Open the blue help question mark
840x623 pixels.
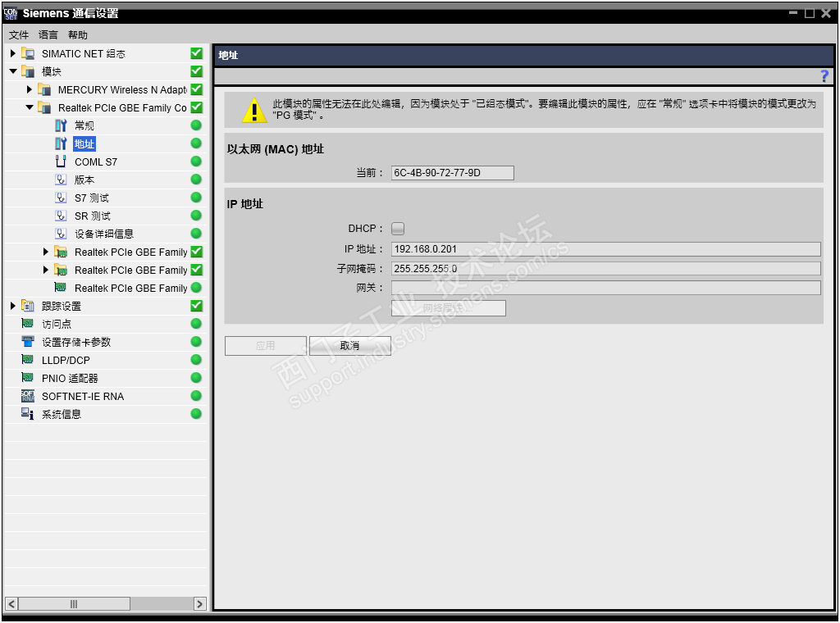824,76
